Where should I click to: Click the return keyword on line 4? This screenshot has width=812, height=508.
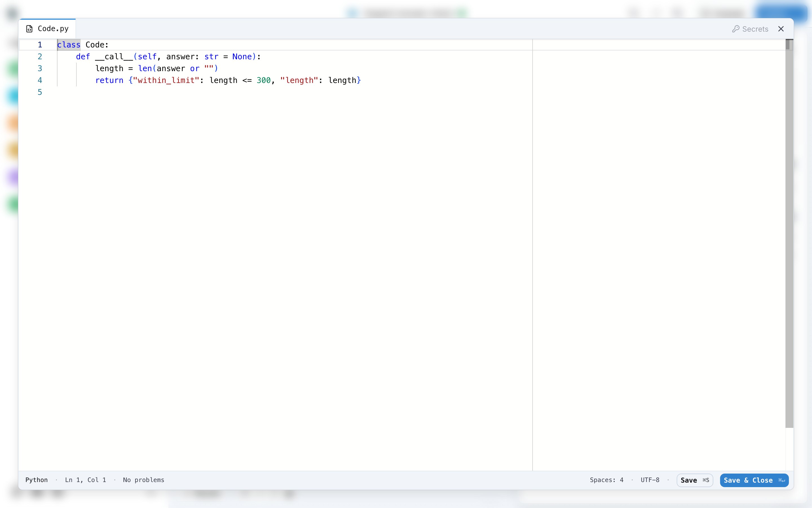[109, 80]
